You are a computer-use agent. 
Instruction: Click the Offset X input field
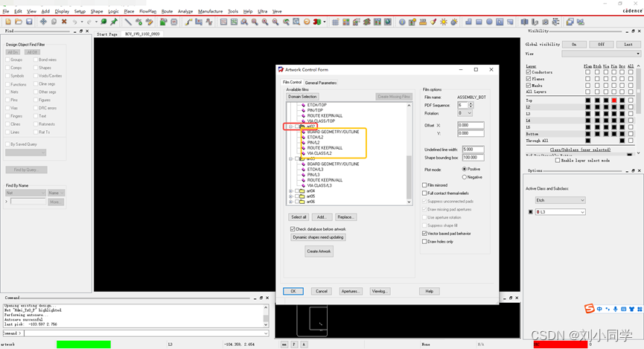pos(471,125)
